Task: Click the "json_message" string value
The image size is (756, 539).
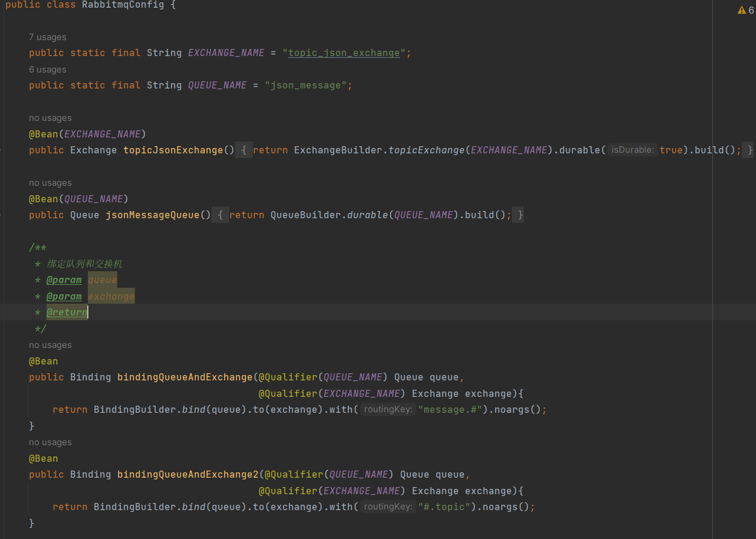Action: tap(305, 86)
